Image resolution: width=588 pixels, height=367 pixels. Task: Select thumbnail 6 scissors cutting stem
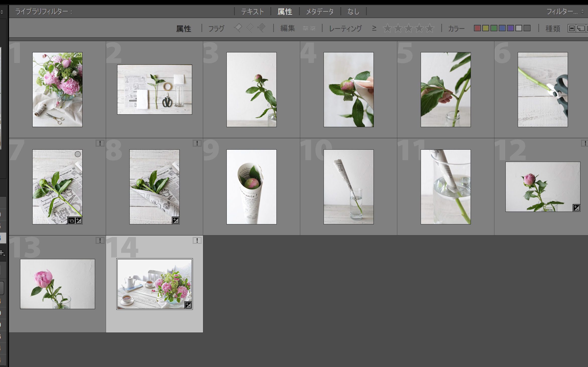[x=543, y=89]
